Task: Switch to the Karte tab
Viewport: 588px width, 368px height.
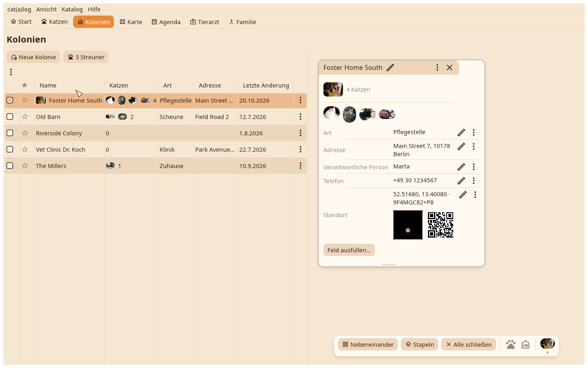Action: coord(131,22)
